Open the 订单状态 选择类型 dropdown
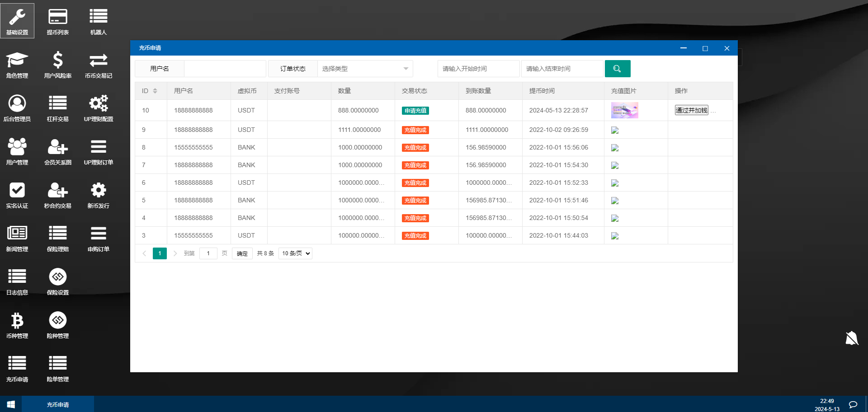868x412 pixels. point(365,69)
